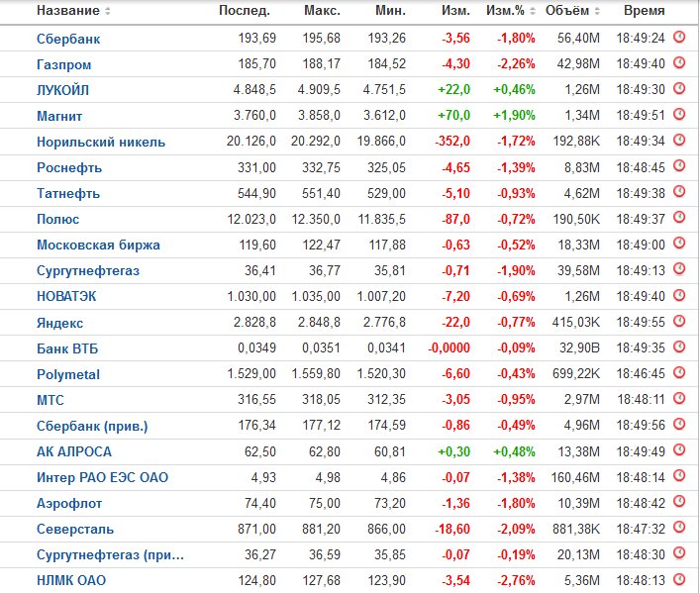The width and height of the screenshot is (700, 593).
Task: Open the НЛМК ОАО link
Action: 71,580
